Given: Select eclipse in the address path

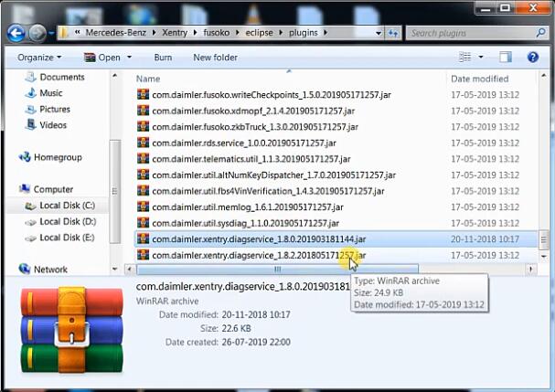Looking at the screenshot, I should pyautogui.click(x=259, y=33).
